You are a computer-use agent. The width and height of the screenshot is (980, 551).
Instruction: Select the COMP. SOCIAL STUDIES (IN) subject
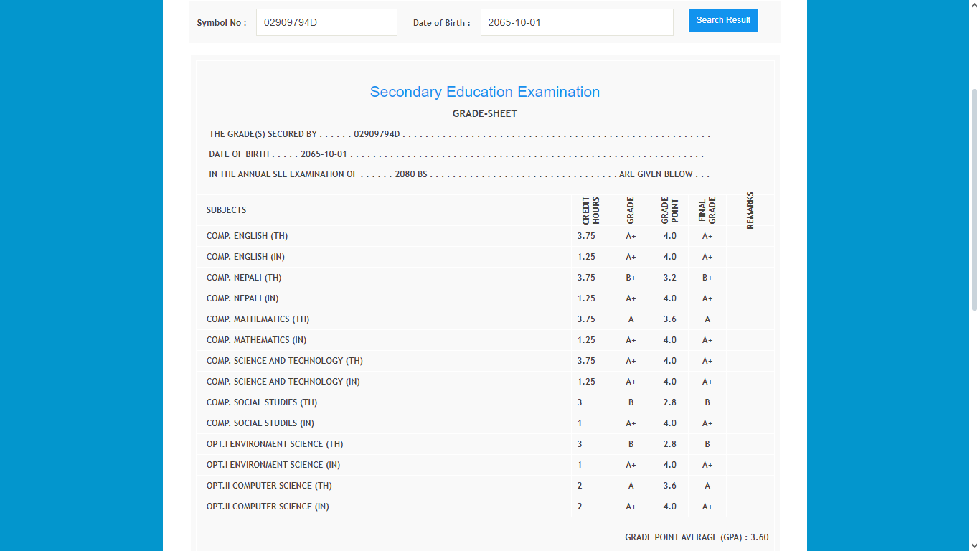click(x=260, y=423)
